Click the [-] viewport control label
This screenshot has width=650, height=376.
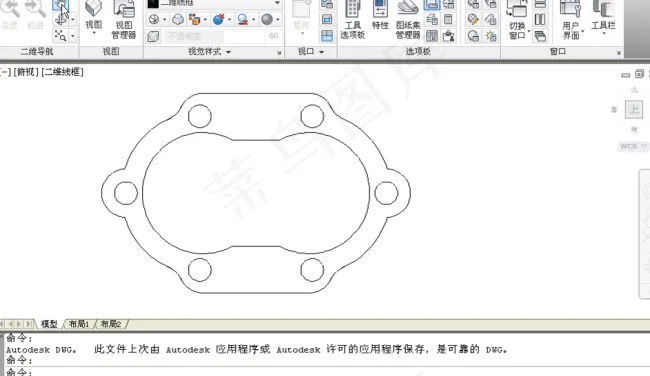point(5,72)
